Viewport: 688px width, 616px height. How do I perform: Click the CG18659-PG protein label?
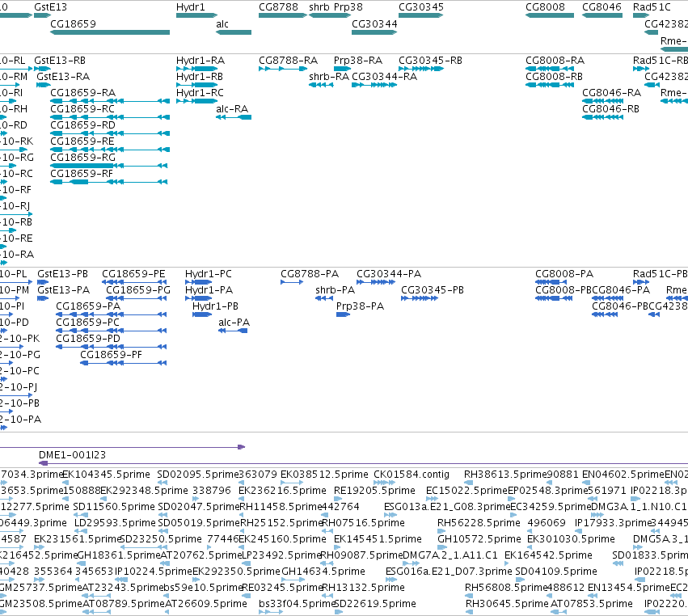pos(138,290)
